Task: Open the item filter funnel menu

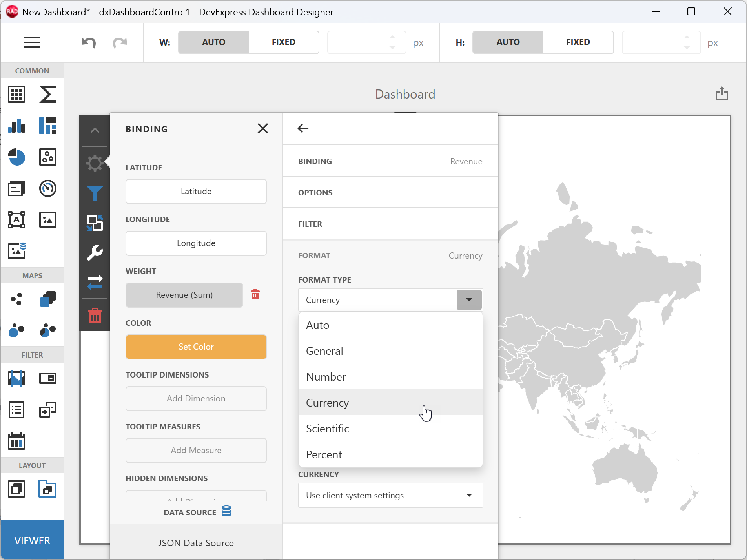Action: (95, 193)
